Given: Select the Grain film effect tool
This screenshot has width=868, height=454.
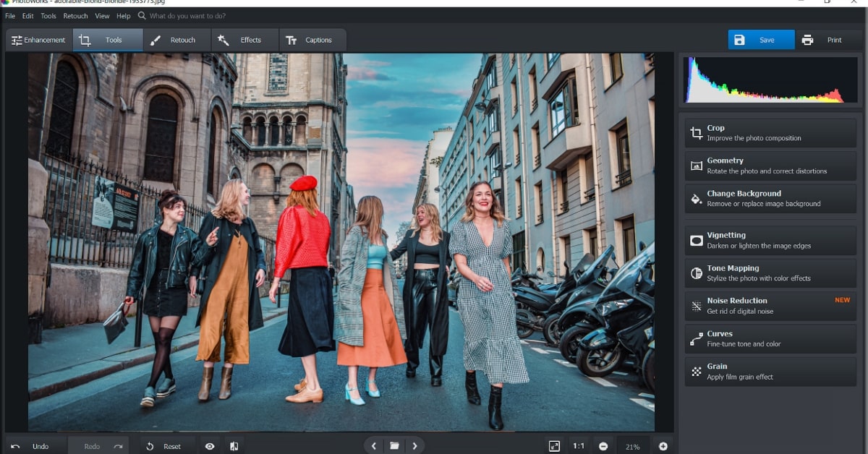Looking at the screenshot, I should (x=770, y=372).
